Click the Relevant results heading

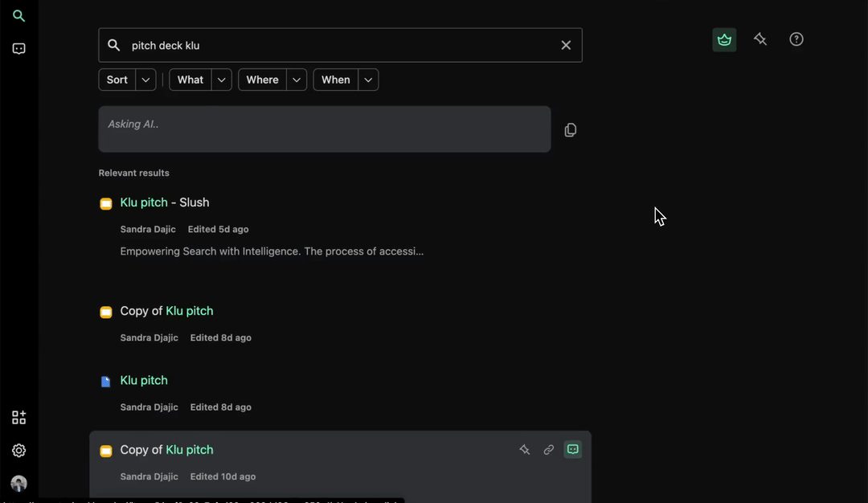pyautogui.click(x=134, y=174)
